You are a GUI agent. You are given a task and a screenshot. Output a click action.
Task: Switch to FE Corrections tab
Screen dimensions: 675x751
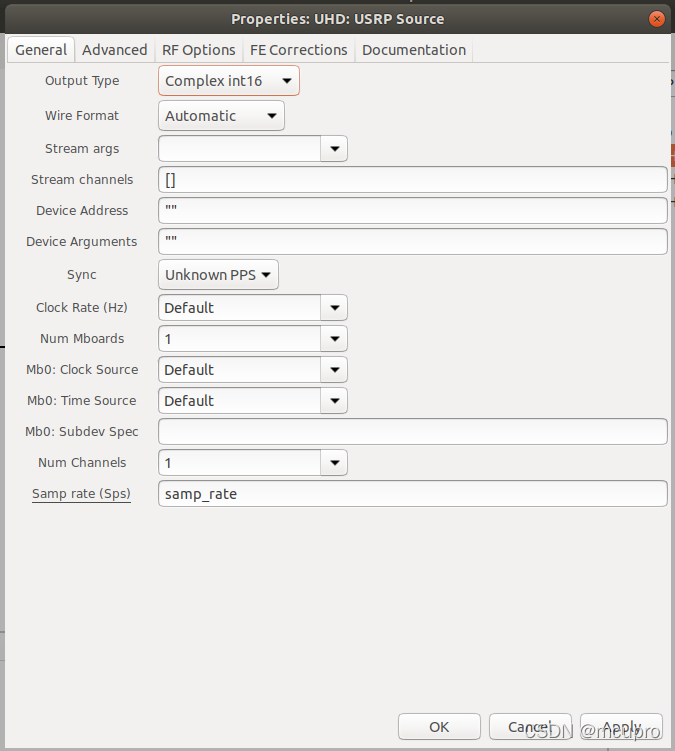click(x=298, y=50)
